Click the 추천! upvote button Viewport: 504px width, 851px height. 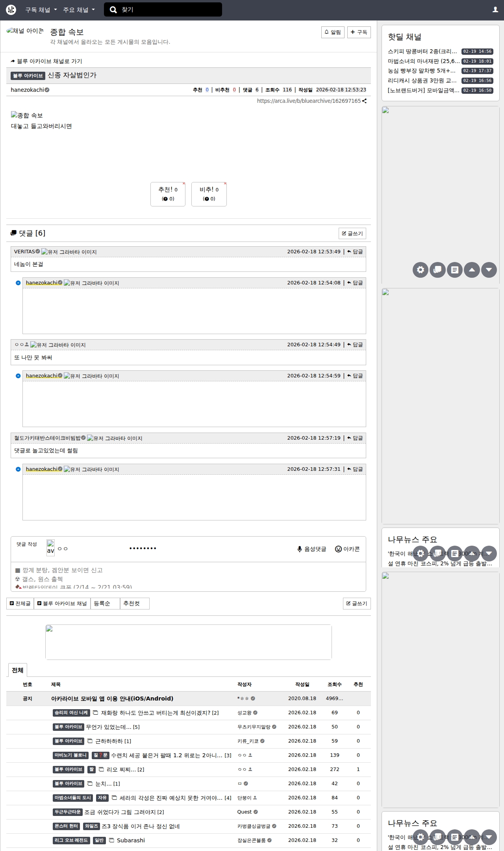[x=168, y=194]
